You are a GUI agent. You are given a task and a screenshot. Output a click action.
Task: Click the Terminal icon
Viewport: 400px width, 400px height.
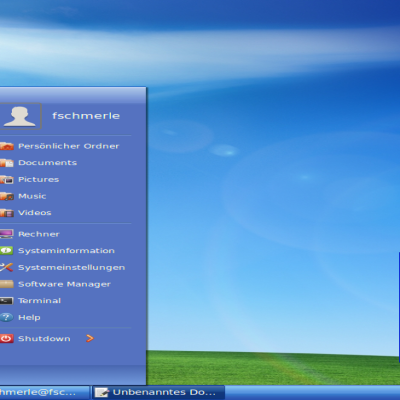(x=7, y=301)
